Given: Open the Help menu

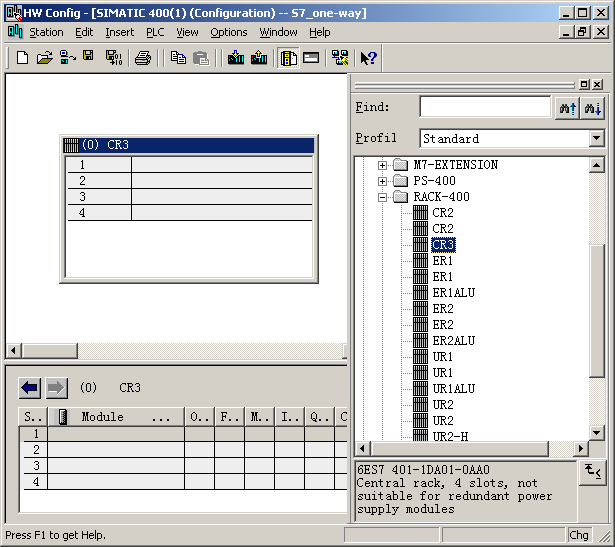Looking at the screenshot, I should tap(319, 32).
